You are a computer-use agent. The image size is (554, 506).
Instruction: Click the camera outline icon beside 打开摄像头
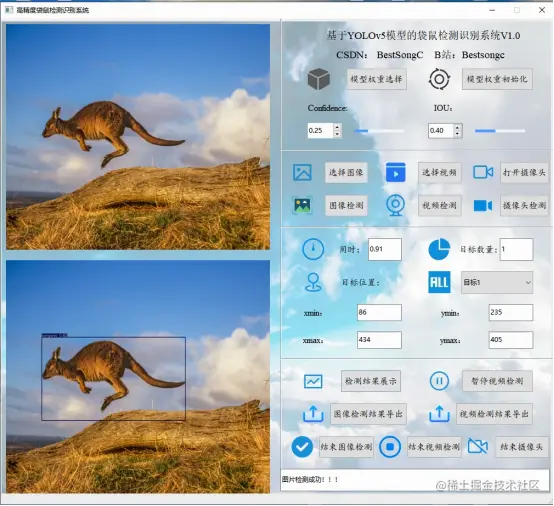[483, 172]
